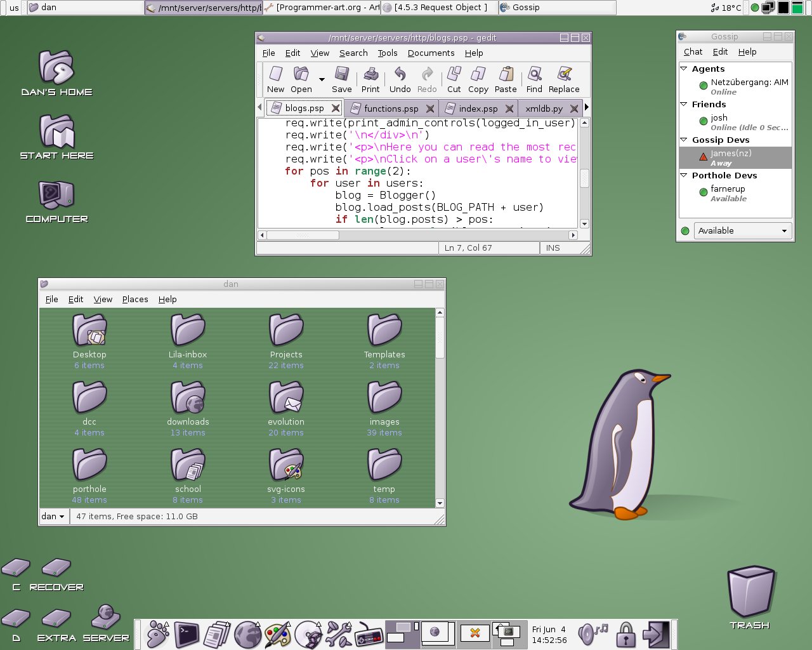Image resolution: width=812 pixels, height=650 pixels.
Task: Select the 4.5.3 Request Object task button
Action: (x=439, y=8)
